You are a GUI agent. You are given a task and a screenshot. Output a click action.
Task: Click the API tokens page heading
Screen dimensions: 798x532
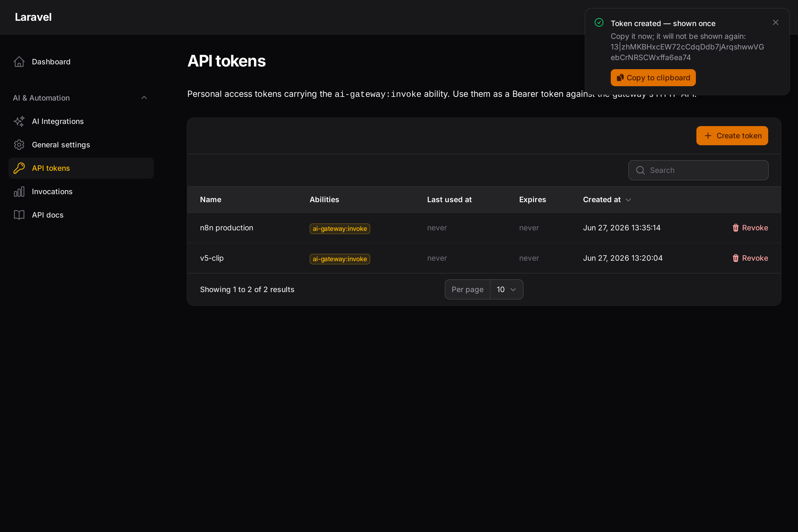point(227,61)
